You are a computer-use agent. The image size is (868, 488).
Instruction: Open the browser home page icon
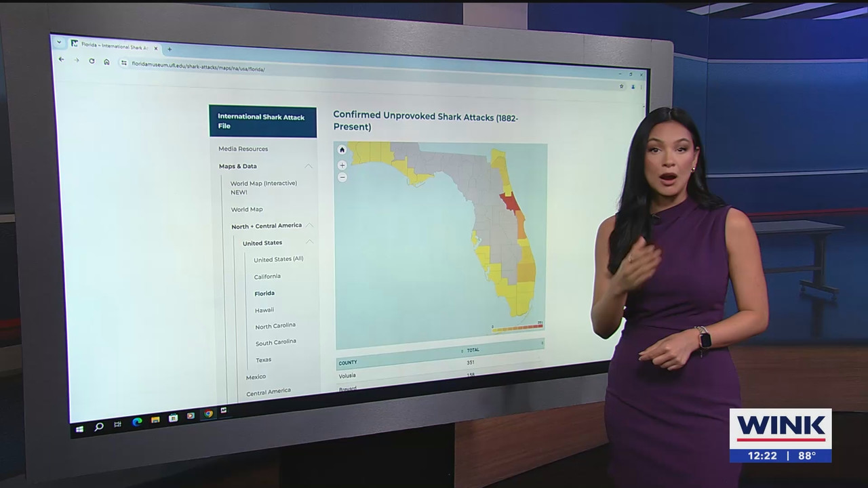[x=106, y=62]
